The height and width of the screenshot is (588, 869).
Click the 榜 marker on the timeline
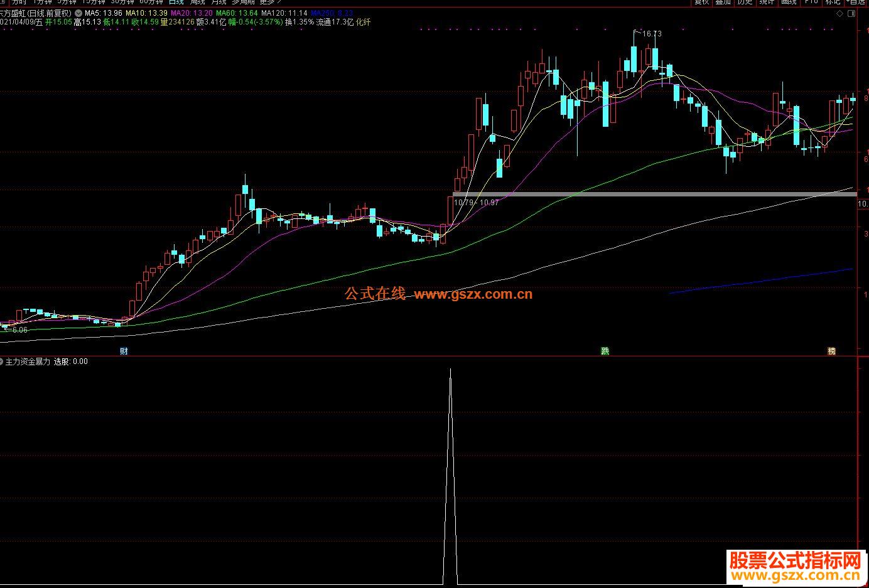pos(832,351)
